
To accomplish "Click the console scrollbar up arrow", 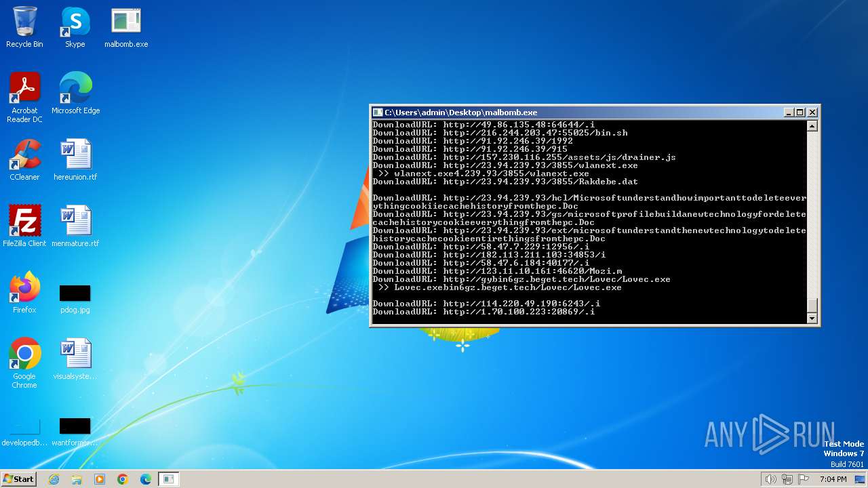I will [x=812, y=126].
